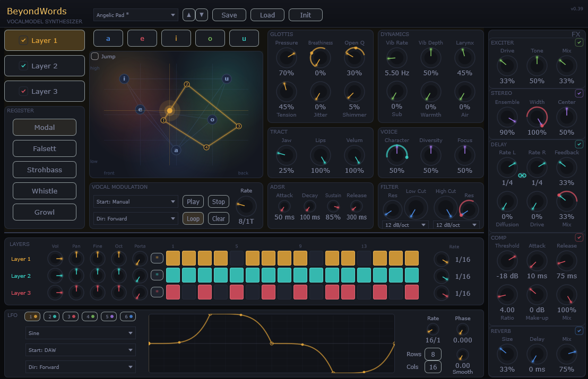
Task: Click the asterisk button for Layer 3
Action: pos(157,292)
